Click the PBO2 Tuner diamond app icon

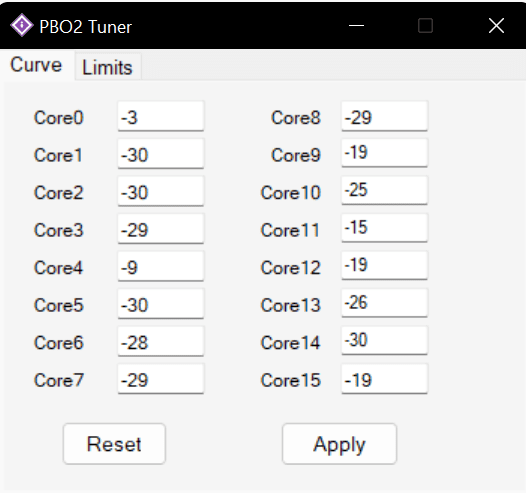(22, 25)
